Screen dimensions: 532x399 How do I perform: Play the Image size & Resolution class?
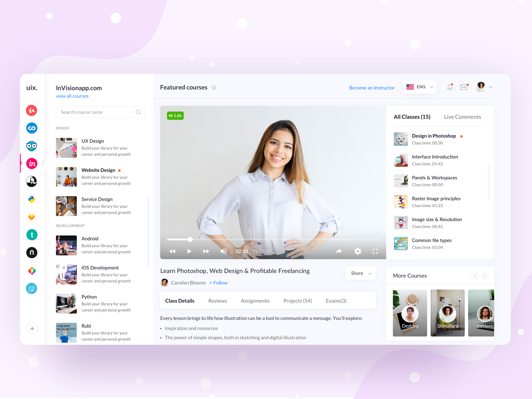(439, 223)
